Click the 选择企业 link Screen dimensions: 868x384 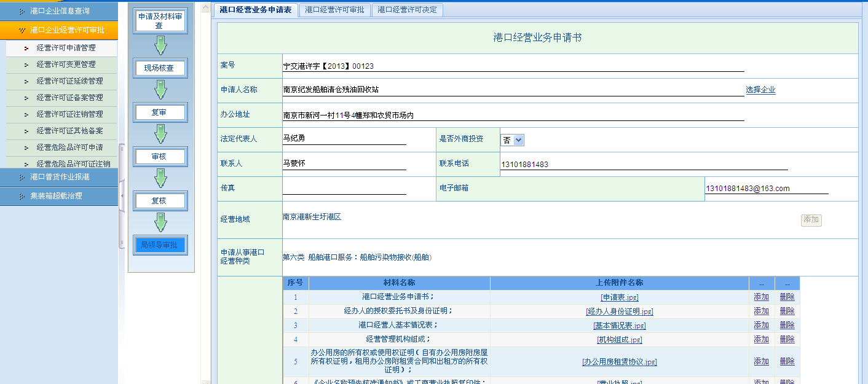point(760,90)
